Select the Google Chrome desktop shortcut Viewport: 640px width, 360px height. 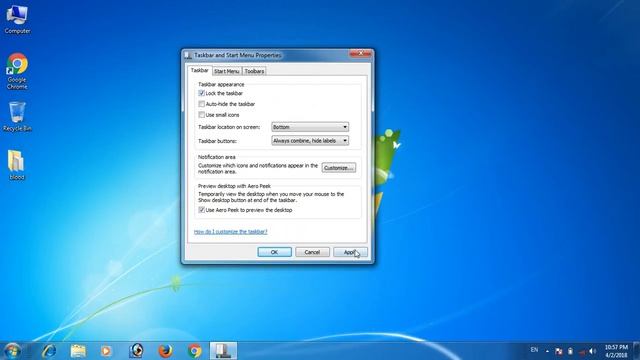(17, 71)
